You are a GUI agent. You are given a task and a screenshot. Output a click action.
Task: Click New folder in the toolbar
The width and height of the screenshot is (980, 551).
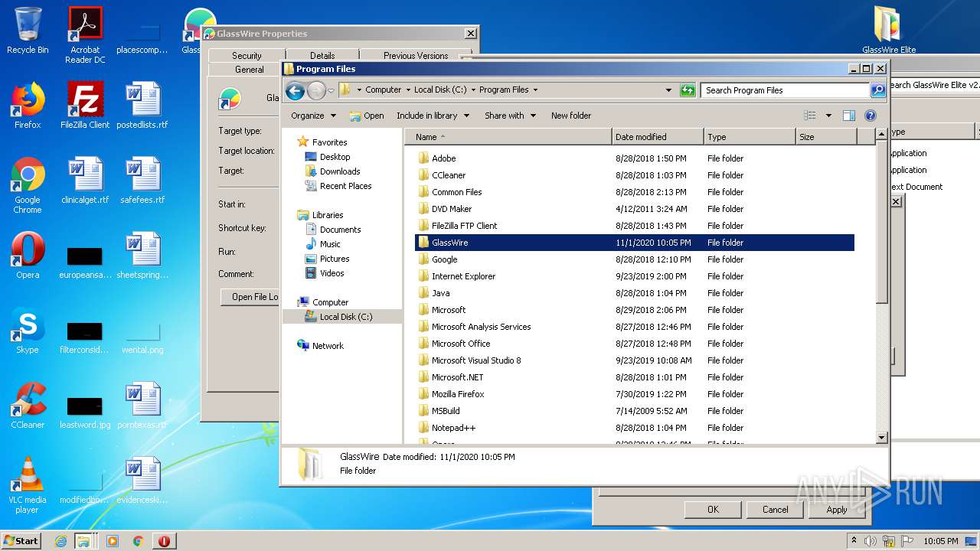click(x=571, y=116)
